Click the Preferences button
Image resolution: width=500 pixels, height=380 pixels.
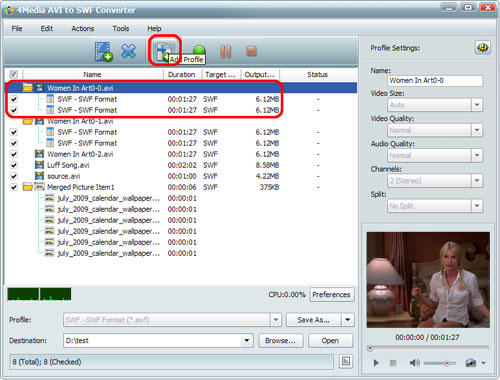pos(331,295)
